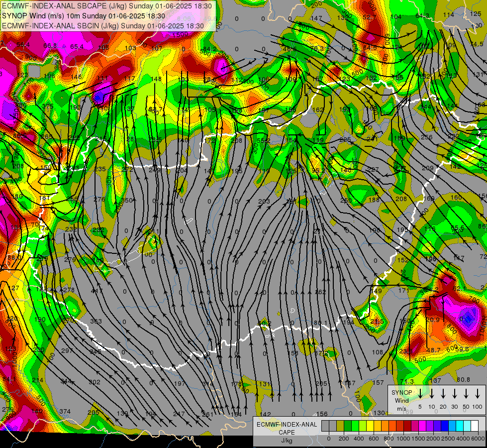This screenshot has width=487, height=448.
Task: Click the ECMWF-INDEX-ANAL label in CAPE legend
Action: pos(287,425)
